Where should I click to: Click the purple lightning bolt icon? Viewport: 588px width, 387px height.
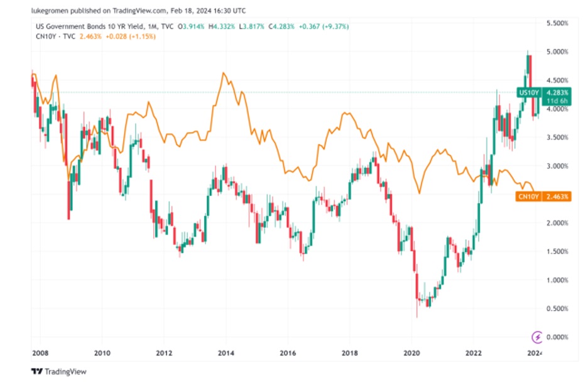pyautogui.click(x=537, y=336)
